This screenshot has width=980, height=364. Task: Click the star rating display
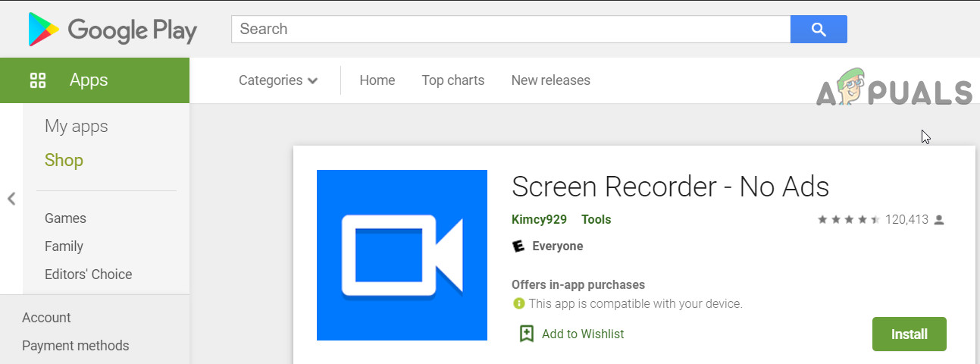(848, 220)
